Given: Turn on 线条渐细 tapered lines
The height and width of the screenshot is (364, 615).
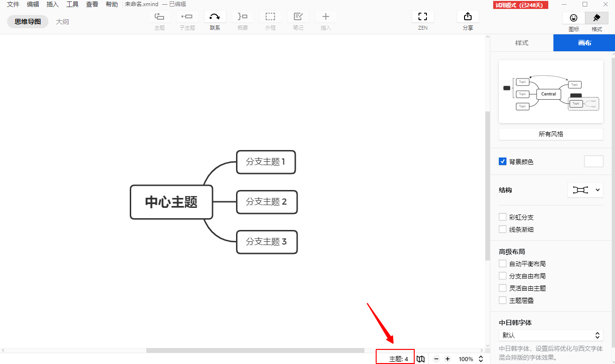Looking at the screenshot, I should tap(503, 229).
